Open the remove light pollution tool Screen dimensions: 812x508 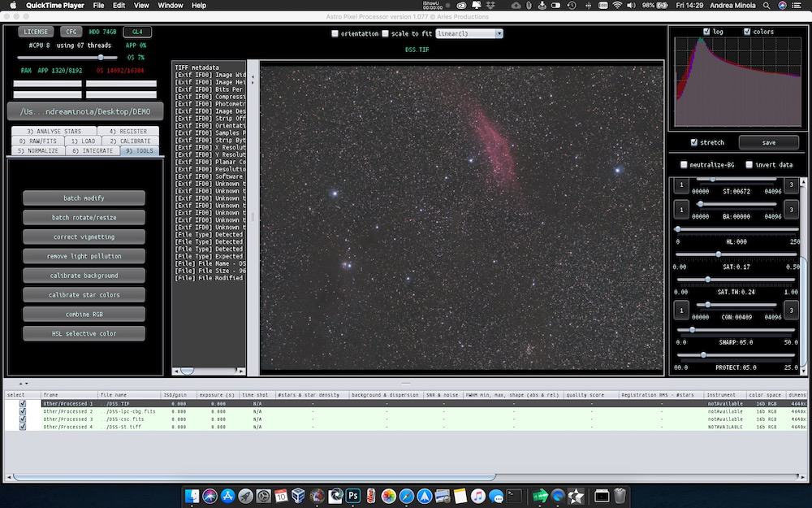[85, 256]
